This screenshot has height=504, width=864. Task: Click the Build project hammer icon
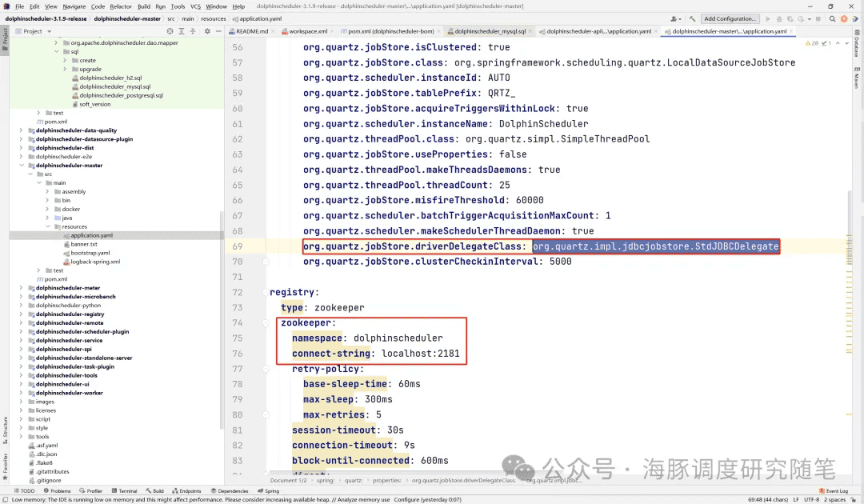point(694,18)
